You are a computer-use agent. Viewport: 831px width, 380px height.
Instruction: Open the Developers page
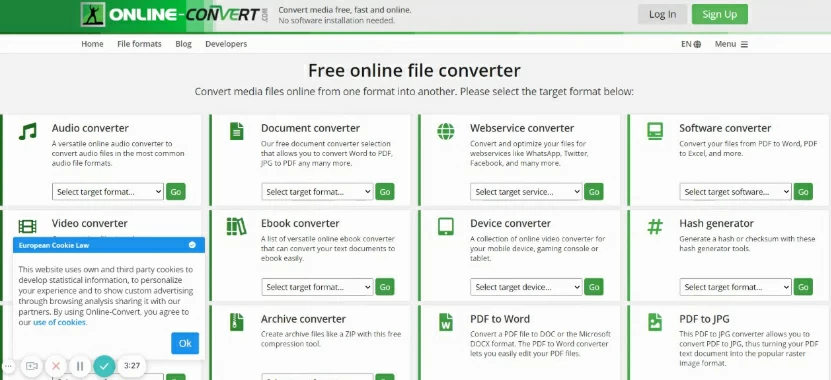coord(226,44)
